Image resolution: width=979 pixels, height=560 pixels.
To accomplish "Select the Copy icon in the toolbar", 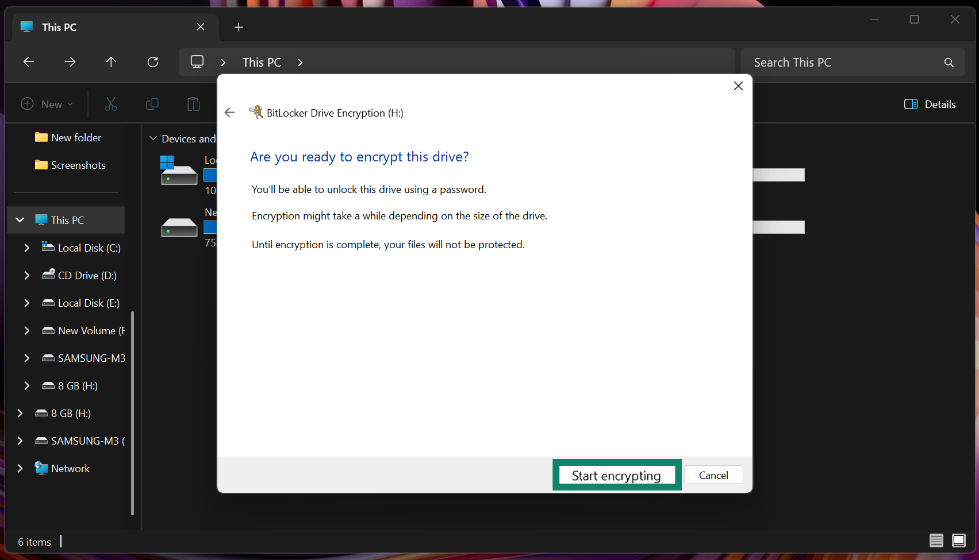I will (152, 104).
